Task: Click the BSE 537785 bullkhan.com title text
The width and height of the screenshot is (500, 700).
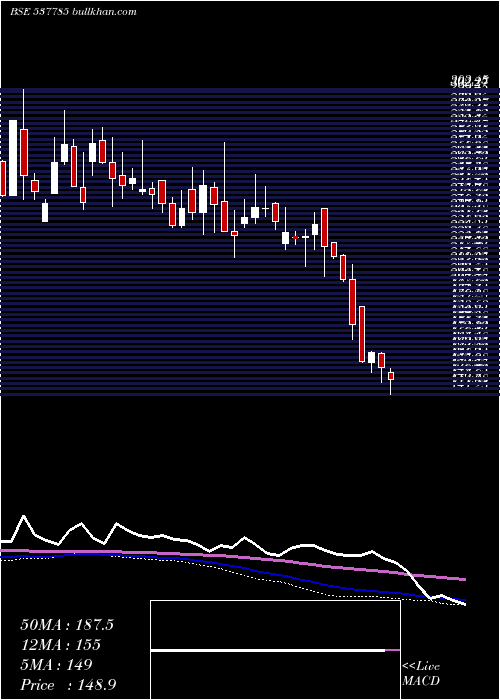Action: pyautogui.click(x=73, y=12)
